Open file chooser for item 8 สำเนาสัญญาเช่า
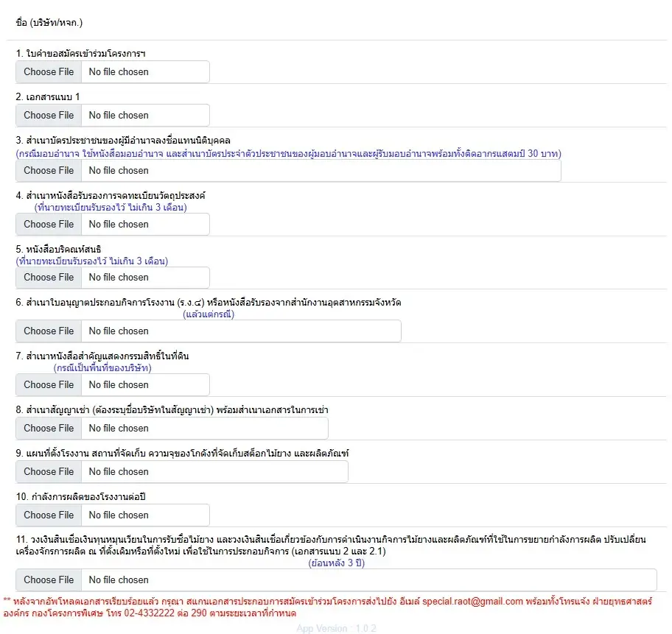Viewport: 672px width, 634px height. [x=49, y=429]
